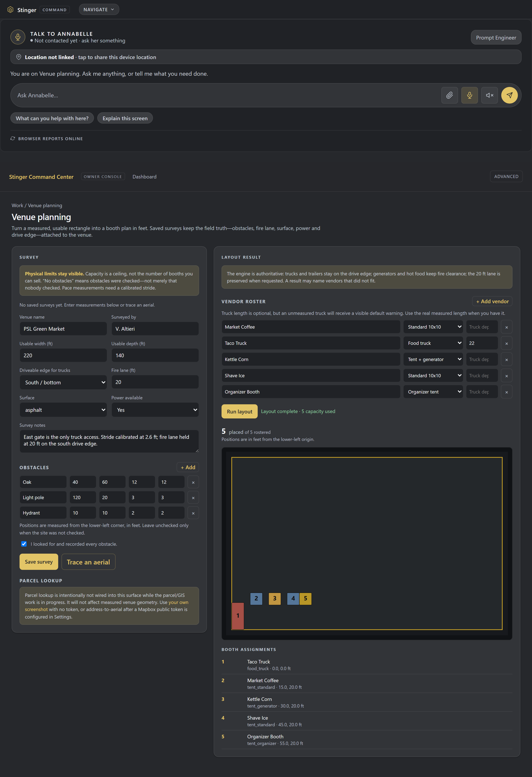The image size is (532, 777).
Task: Click the Owner Console label
Action: coord(103,177)
